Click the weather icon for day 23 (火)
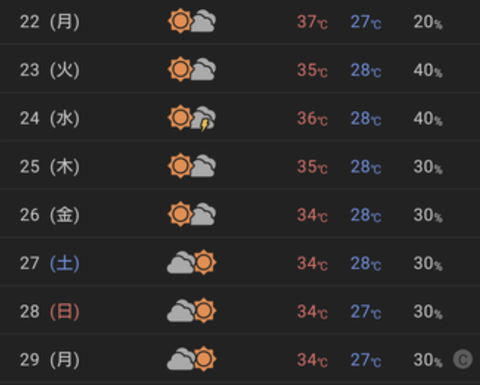480x385 pixels. pos(192,69)
